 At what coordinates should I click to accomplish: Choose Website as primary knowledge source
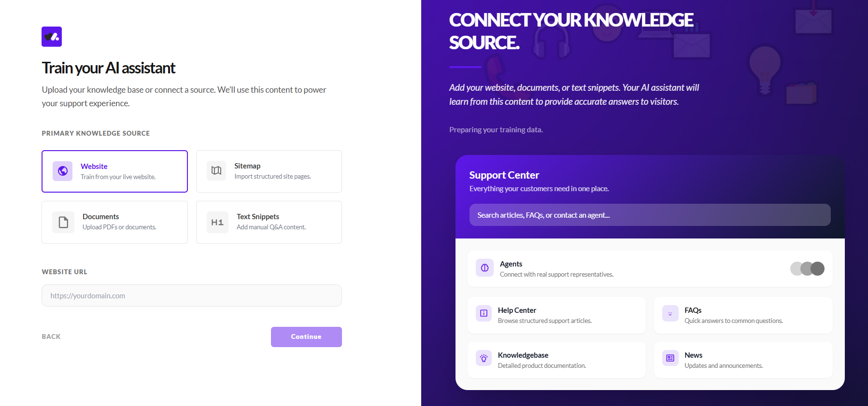114,171
